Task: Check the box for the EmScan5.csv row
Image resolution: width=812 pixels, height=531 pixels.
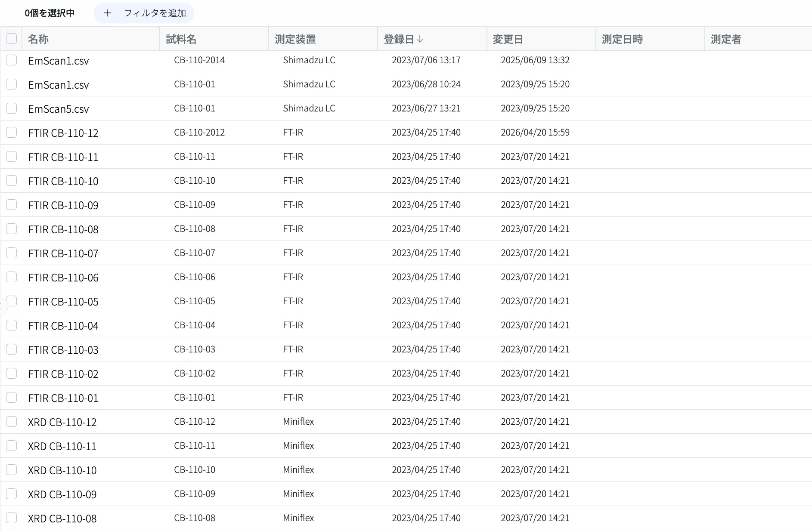Action: pyautogui.click(x=12, y=108)
